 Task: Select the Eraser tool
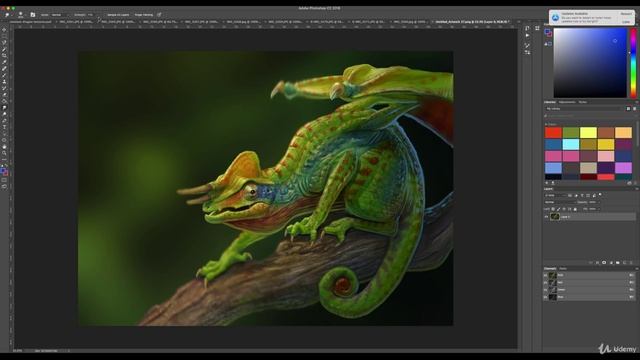tap(4, 95)
